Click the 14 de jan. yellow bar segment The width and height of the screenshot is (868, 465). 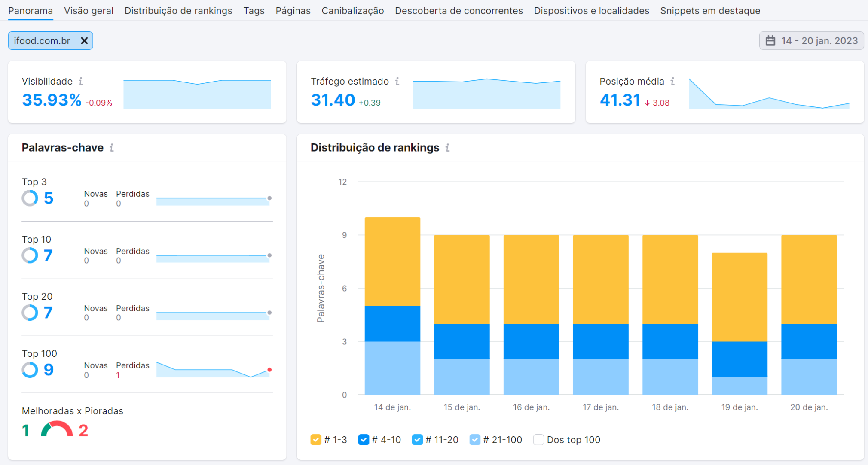pyautogui.click(x=392, y=261)
